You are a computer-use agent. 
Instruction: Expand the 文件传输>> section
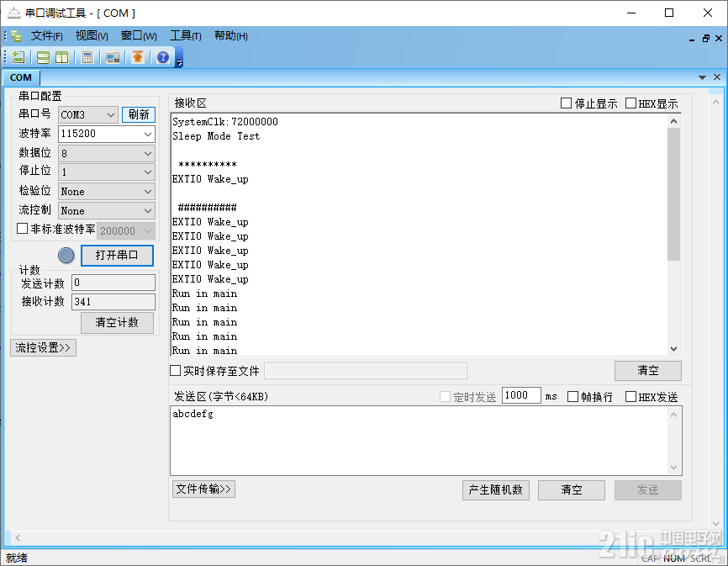click(203, 489)
